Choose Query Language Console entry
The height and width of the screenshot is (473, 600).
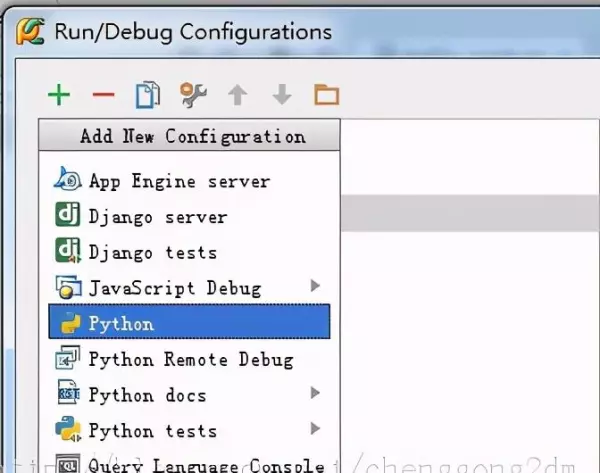coord(189,463)
